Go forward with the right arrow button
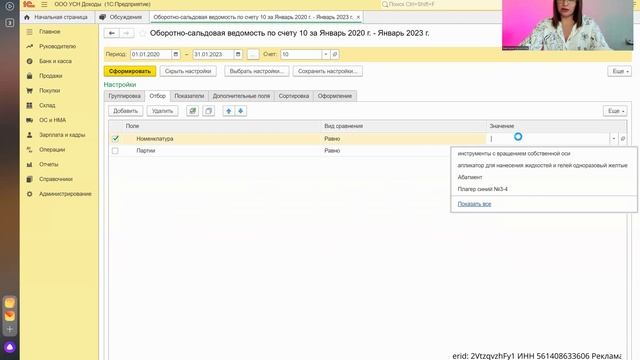 click(127, 33)
